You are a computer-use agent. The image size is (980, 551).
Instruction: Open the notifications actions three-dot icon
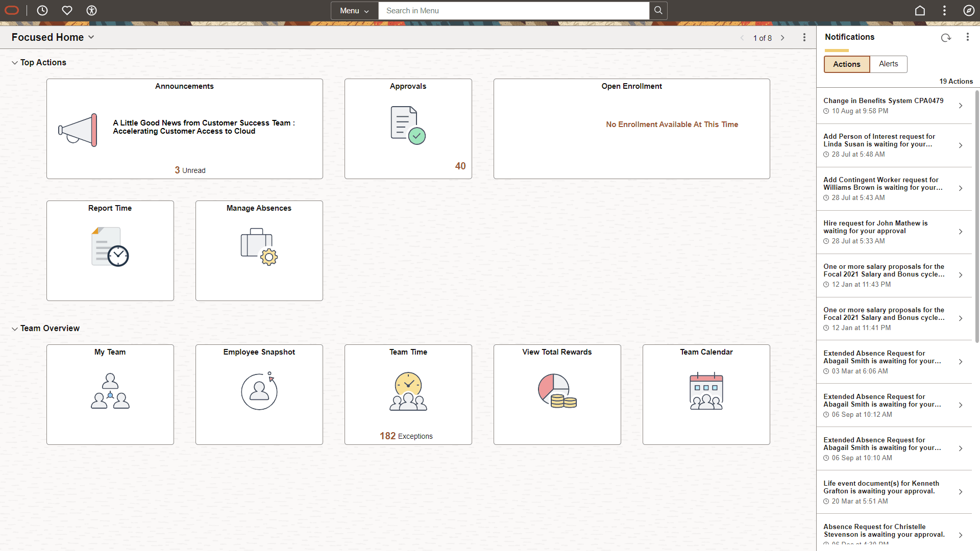click(x=968, y=37)
